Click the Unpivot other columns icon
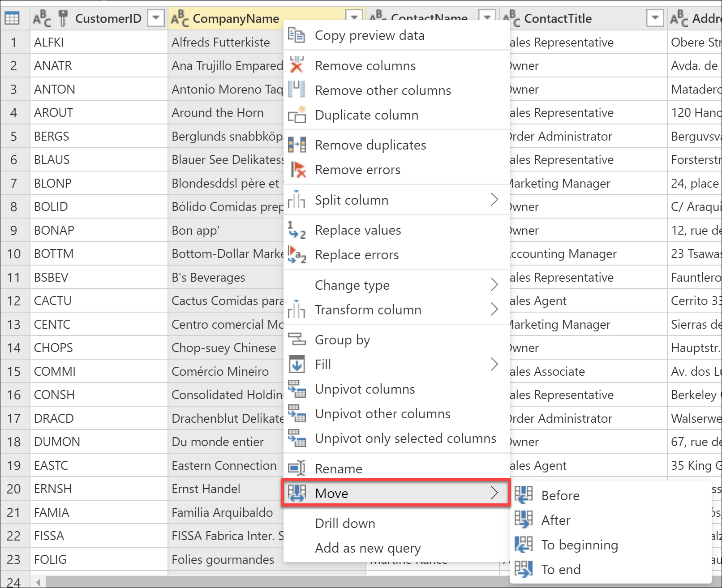722x588 pixels. coord(297,413)
